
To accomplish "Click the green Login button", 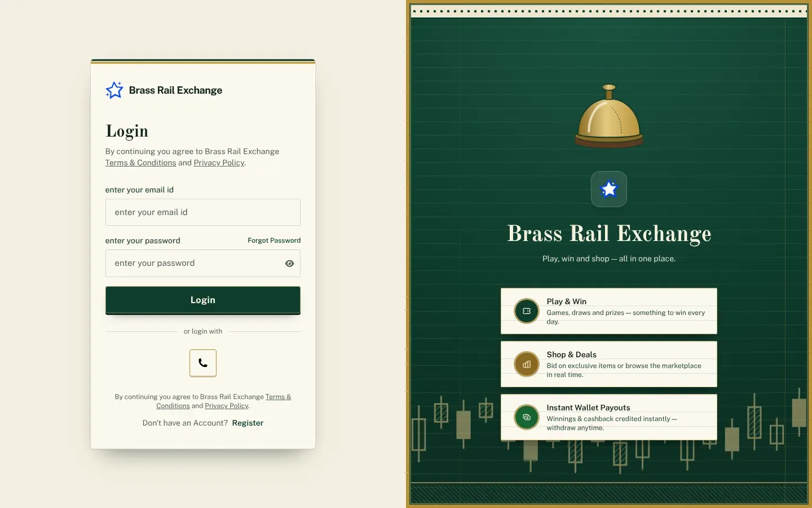I will [203, 300].
